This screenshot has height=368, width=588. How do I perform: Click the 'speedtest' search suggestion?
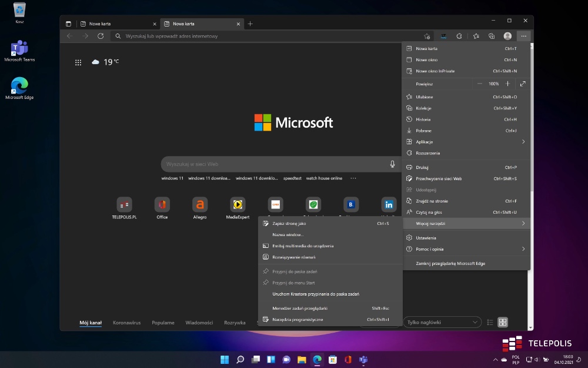(292, 178)
